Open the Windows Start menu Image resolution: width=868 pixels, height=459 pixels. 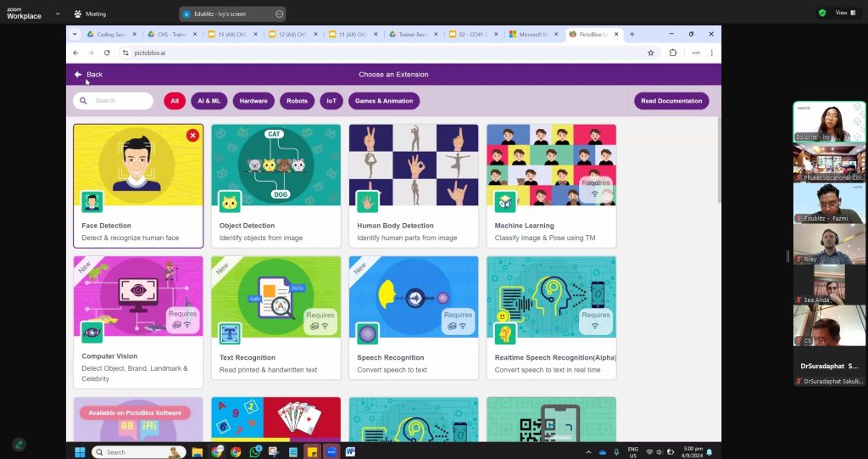(x=80, y=452)
